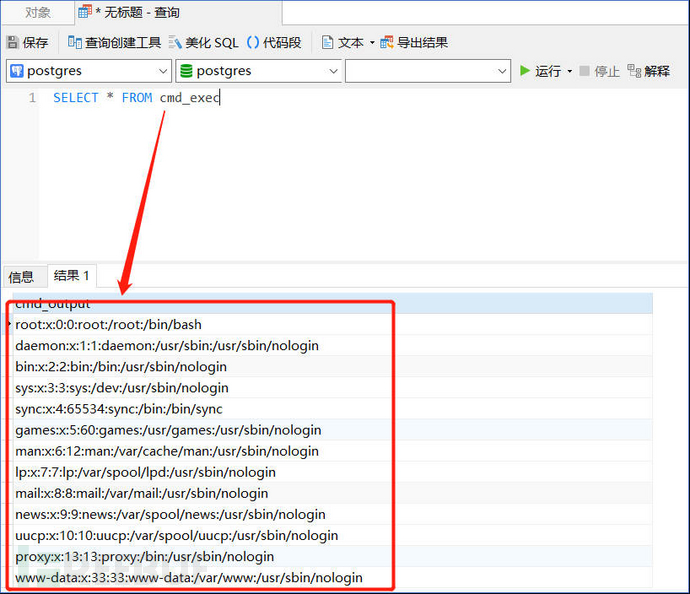This screenshot has width=690, height=594.
Task: Click the Text (文本) document icon
Action: pyautogui.click(x=327, y=43)
